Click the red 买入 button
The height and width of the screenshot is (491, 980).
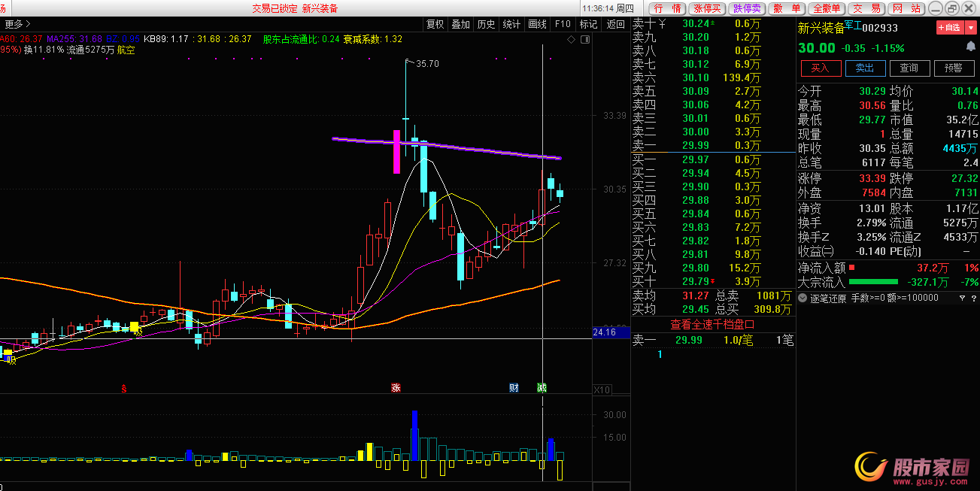point(821,68)
